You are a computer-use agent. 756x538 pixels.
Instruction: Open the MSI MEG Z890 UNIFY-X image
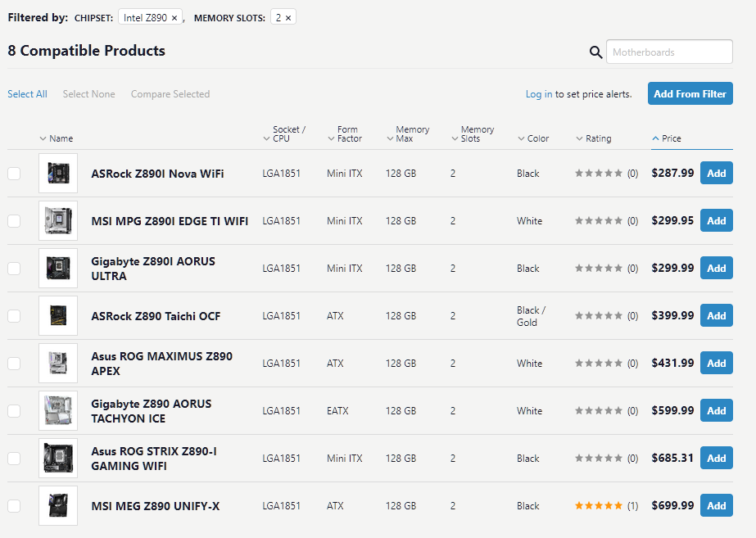[58, 506]
